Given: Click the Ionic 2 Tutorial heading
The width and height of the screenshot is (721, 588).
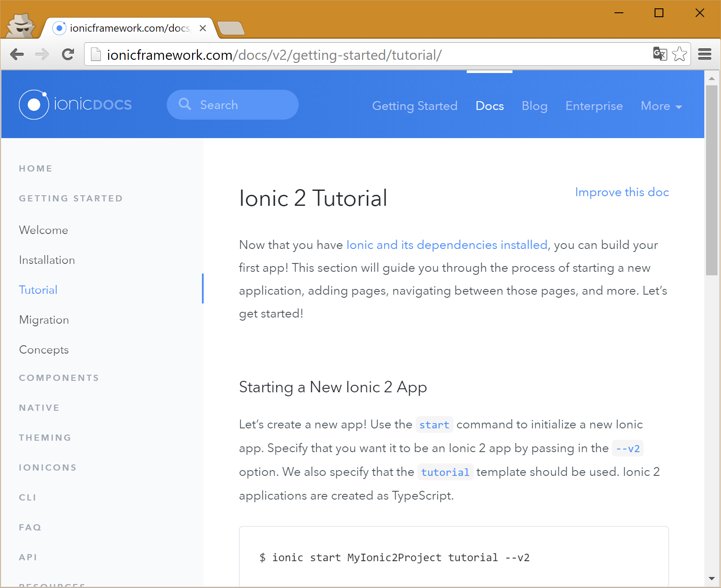Looking at the screenshot, I should click(x=313, y=198).
